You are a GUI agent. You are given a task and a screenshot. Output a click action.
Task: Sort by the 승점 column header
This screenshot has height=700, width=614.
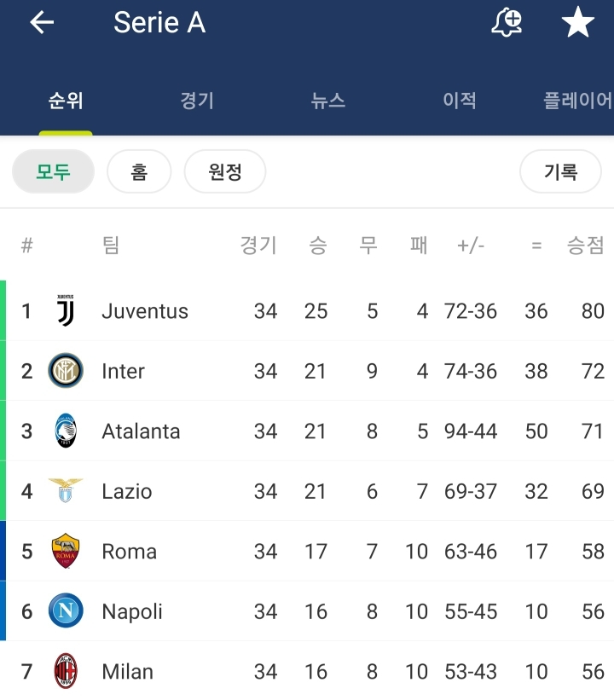(x=585, y=246)
